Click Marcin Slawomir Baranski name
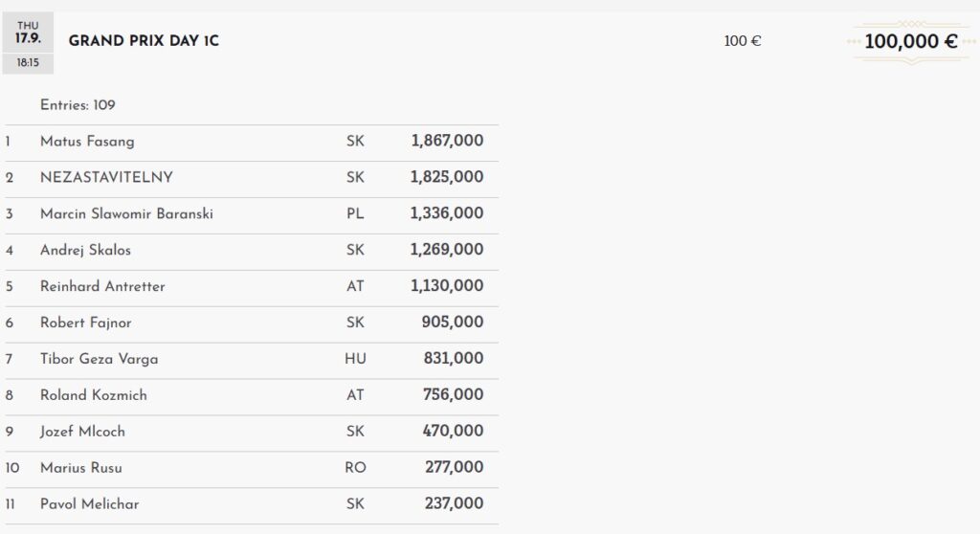This screenshot has width=980, height=534. tap(126, 213)
